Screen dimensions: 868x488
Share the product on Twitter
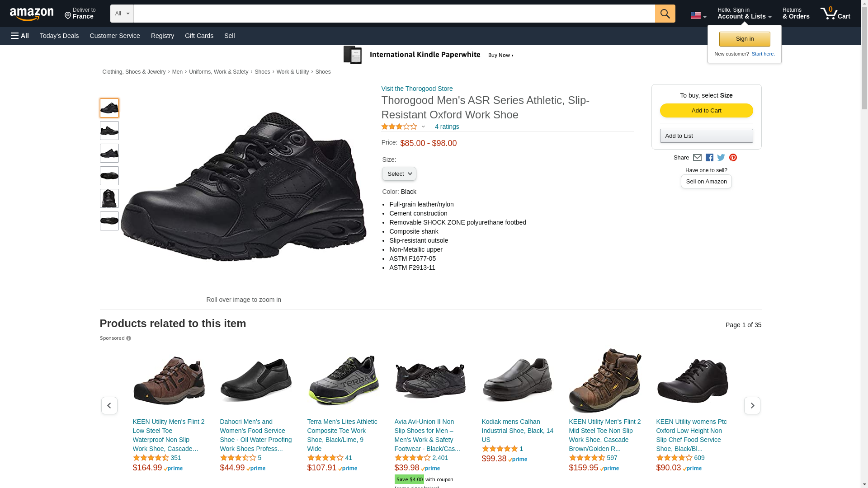[721, 158]
